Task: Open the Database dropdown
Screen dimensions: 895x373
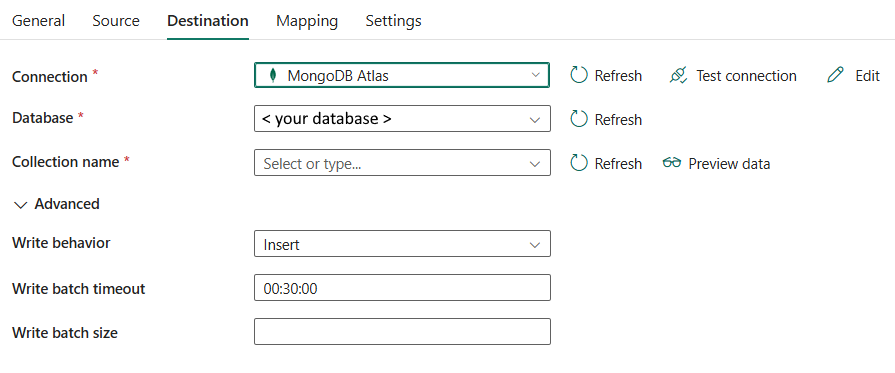Action: tap(402, 119)
